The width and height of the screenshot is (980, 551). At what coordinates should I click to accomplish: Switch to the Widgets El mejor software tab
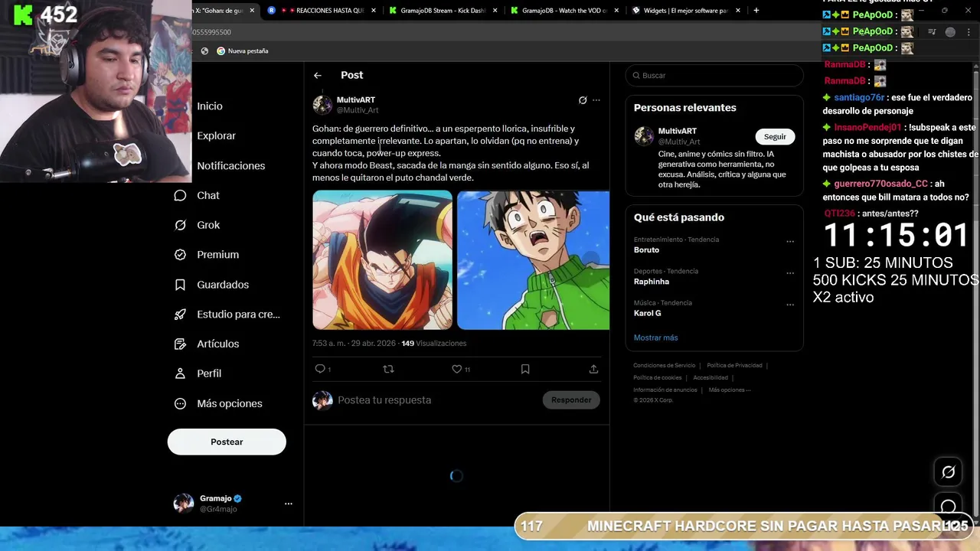tap(687, 11)
